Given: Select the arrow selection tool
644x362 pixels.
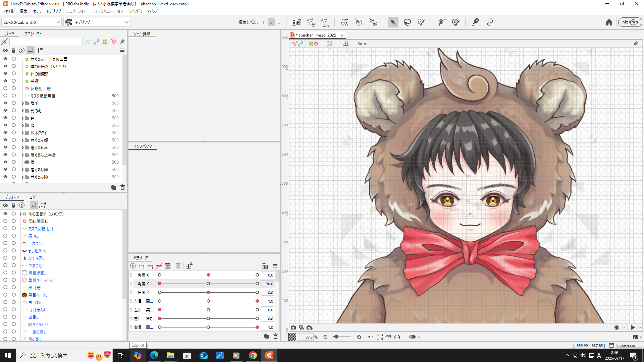Looking at the screenshot, I should [x=393, y=22].
